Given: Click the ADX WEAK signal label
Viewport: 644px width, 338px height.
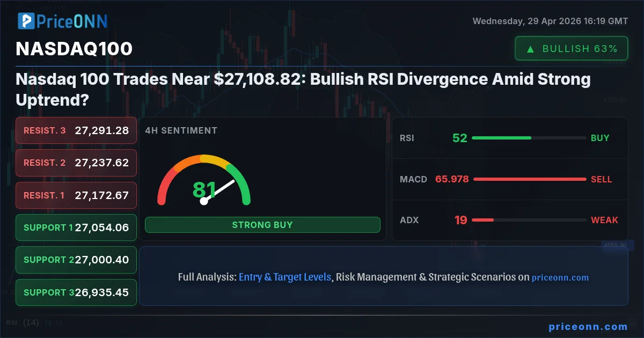Looking at the screenshot, I should 605,220.
